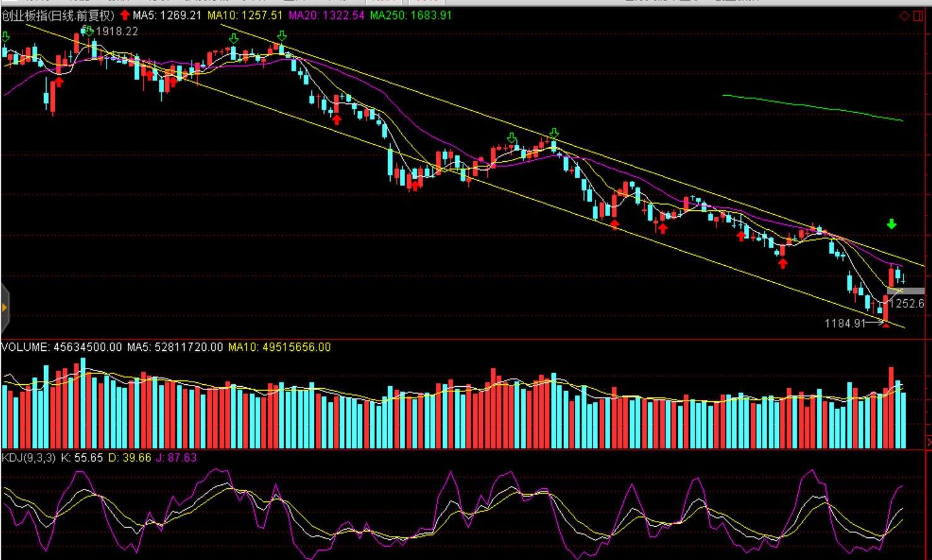Click the green sell arrow at far left edge
The width and height of the screenshot is (932, 560).
pos(6,37)
